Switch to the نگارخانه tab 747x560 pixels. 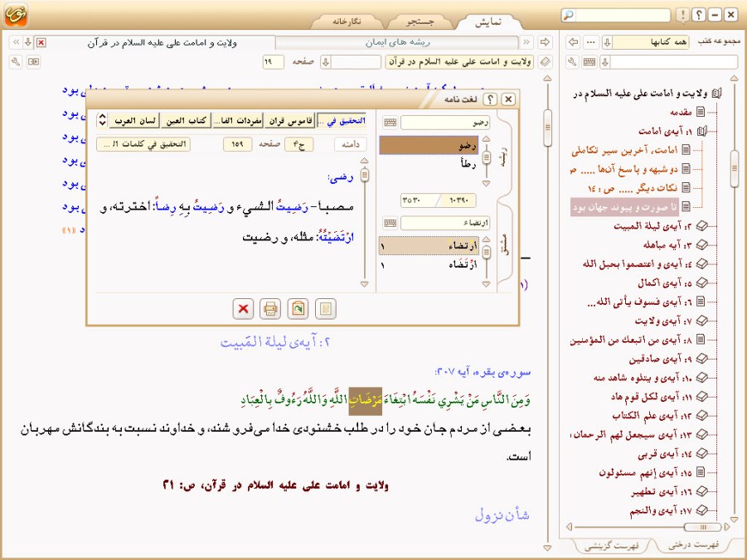click(x=347, y=22)
